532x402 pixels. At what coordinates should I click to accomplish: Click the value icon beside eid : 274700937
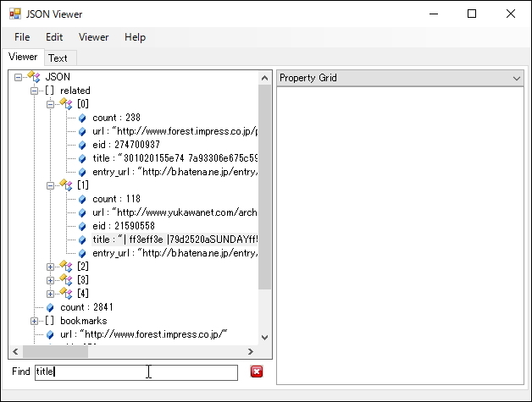[82, 145]
